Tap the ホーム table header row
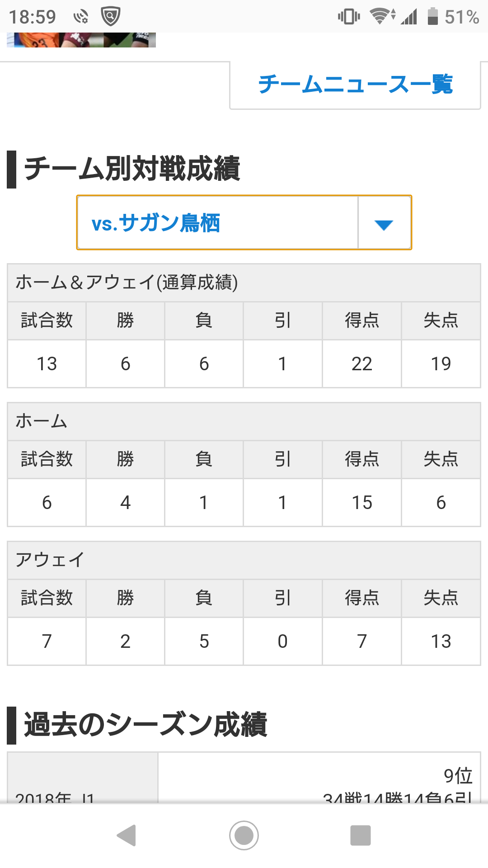Screen dimensions: 488x868 42,421
